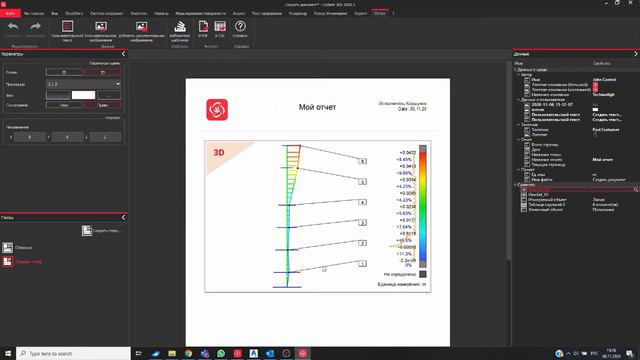Click the executor name text on report
The image size is (640, 360).
[402, 104]
